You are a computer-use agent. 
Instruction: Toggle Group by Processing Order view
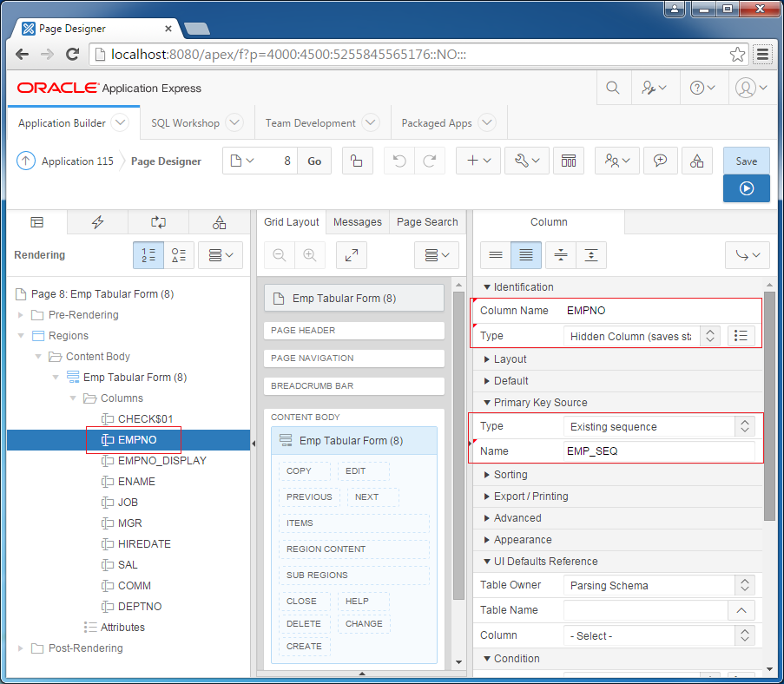pos(148,255)
